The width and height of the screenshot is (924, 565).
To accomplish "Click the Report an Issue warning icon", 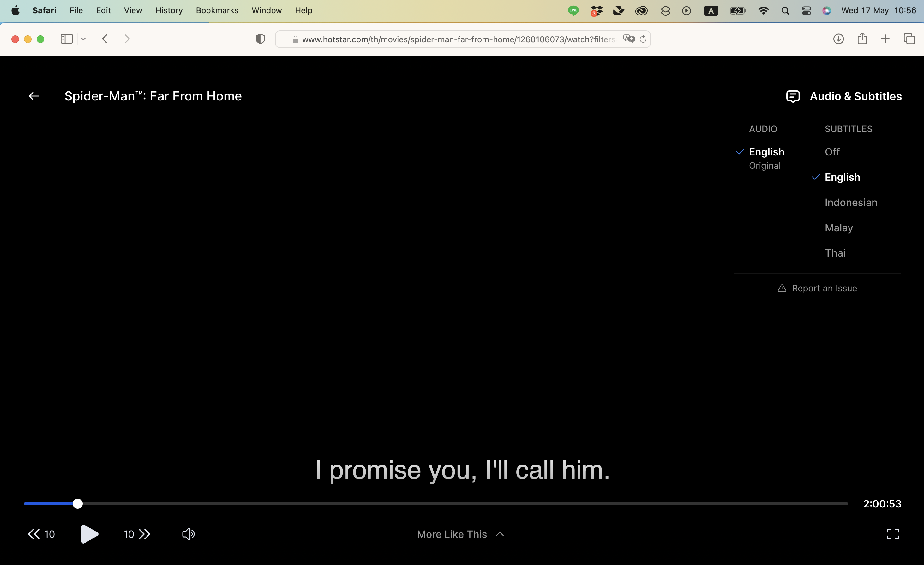I will (782, 288).
